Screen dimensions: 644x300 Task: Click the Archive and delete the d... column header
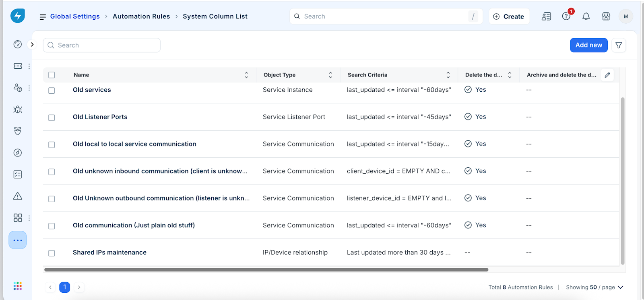[x=561, y=75]
